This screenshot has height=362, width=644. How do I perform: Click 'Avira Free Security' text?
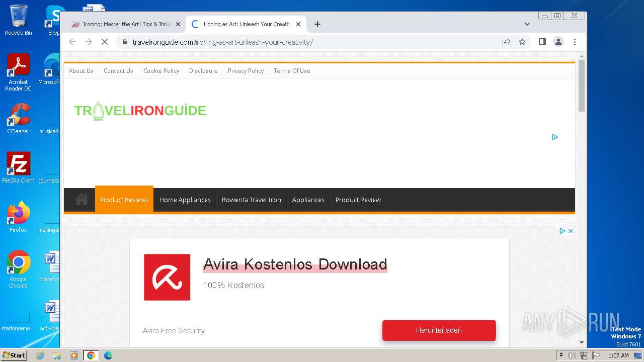coord(174,331)
